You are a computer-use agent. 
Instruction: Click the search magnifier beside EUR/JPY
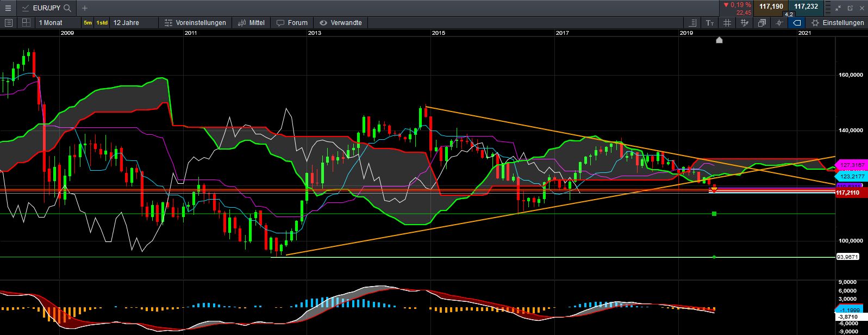pos(67,8)
